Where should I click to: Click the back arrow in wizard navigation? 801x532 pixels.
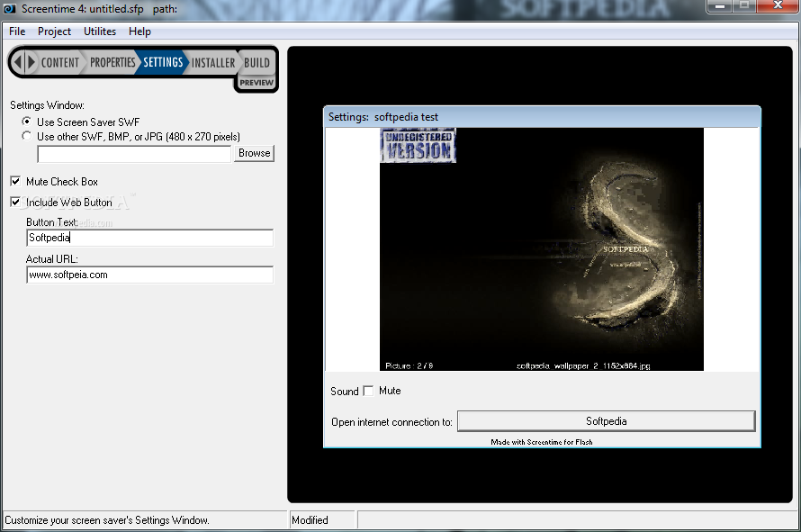pos(18,62)
